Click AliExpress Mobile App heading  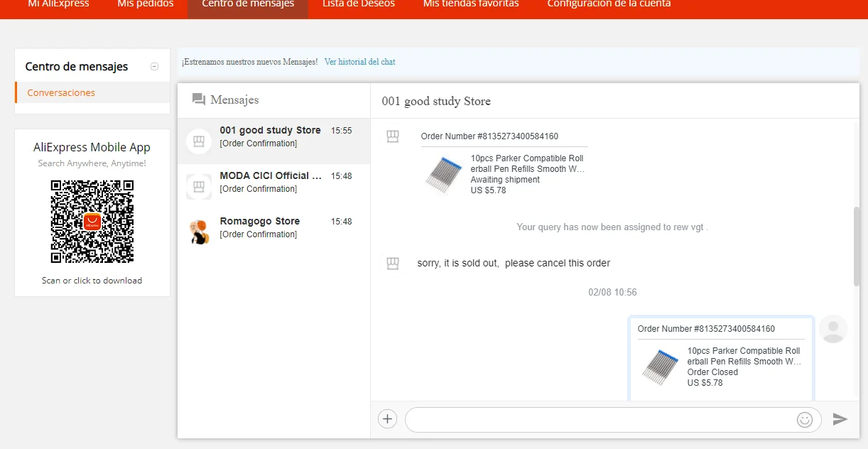(x=92, y=148)
